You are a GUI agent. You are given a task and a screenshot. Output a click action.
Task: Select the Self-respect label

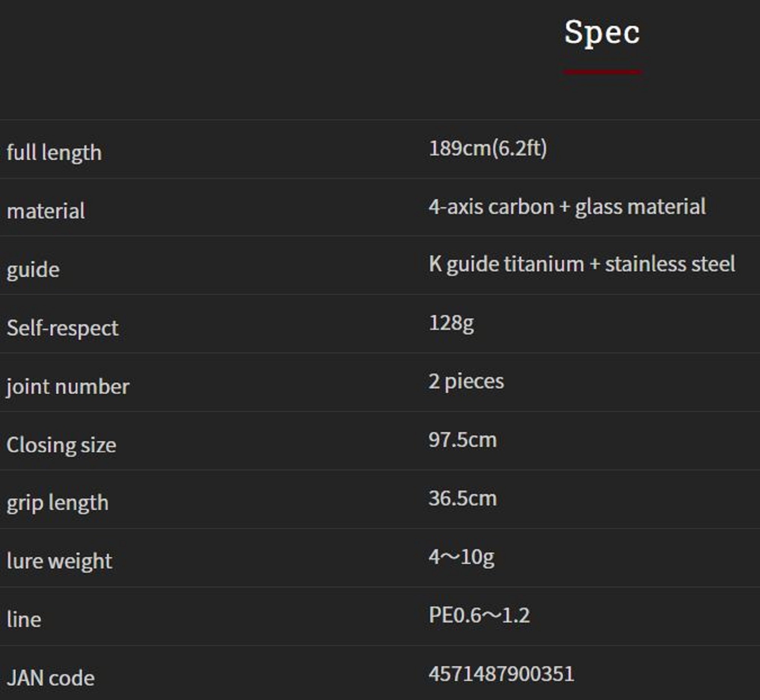tap(62, 328)
